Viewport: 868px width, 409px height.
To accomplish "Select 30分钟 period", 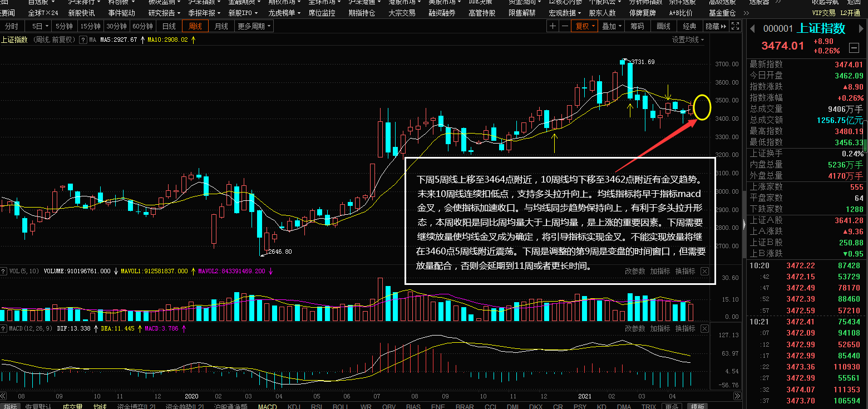I will (x=117, y=26).
